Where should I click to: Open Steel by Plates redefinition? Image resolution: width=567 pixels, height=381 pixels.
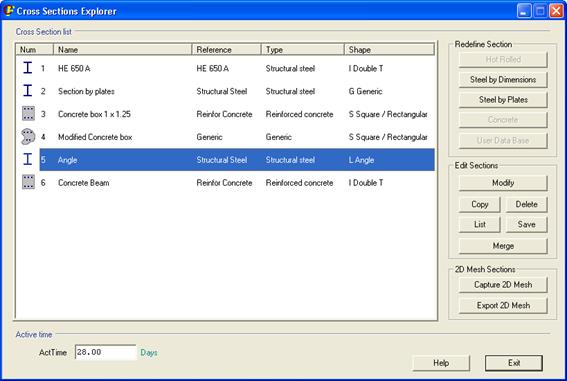503,100
